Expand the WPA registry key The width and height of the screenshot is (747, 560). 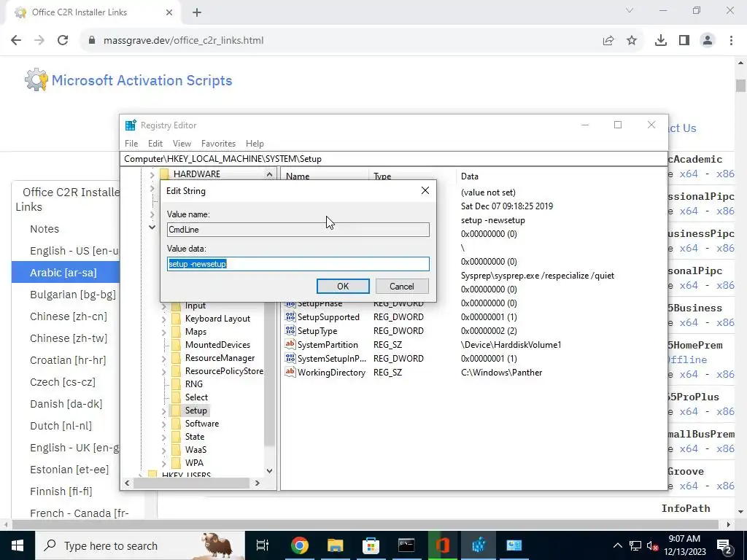coord(164,463)
